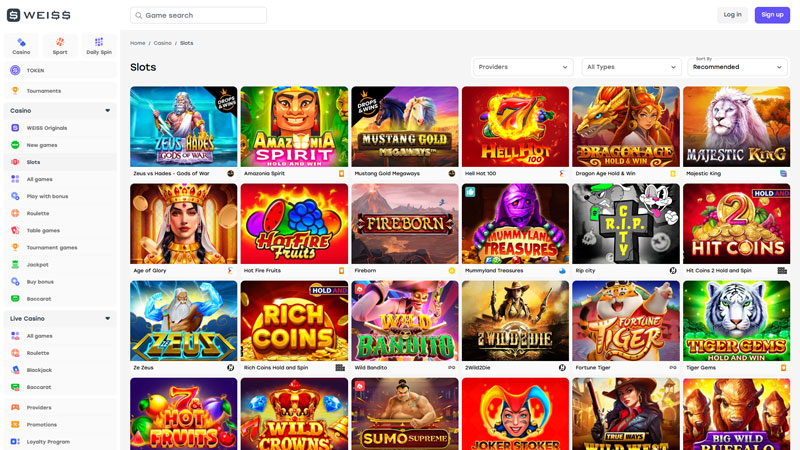Click the WEISS logo icon
The image size is (800, 450).
14,15
